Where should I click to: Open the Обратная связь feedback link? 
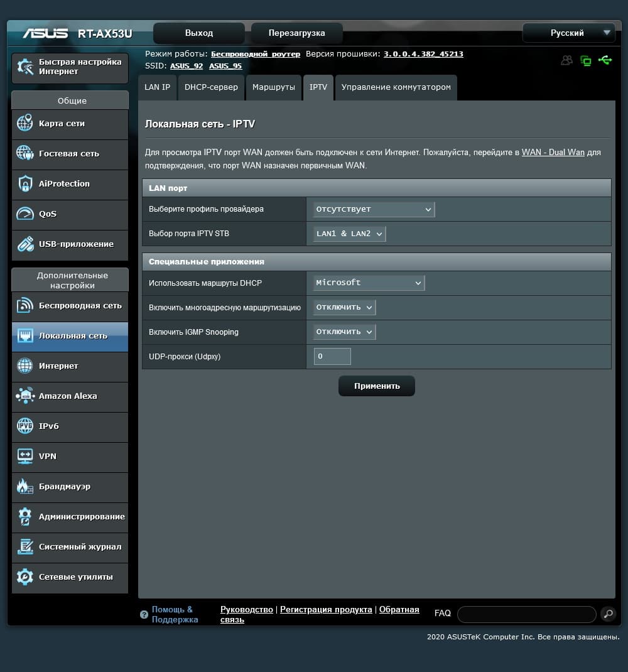pos(320,615)
